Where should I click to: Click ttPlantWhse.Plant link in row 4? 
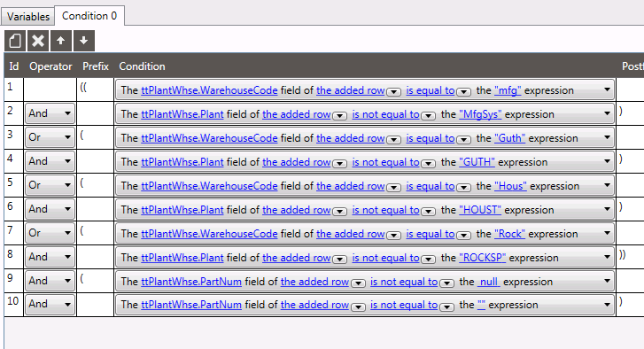click(x=182, y=162)
